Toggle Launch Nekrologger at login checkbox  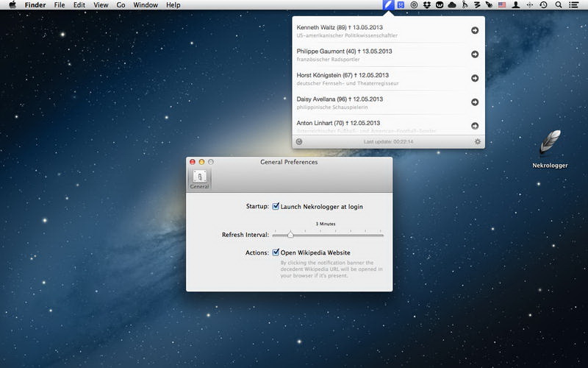(276, 207)
